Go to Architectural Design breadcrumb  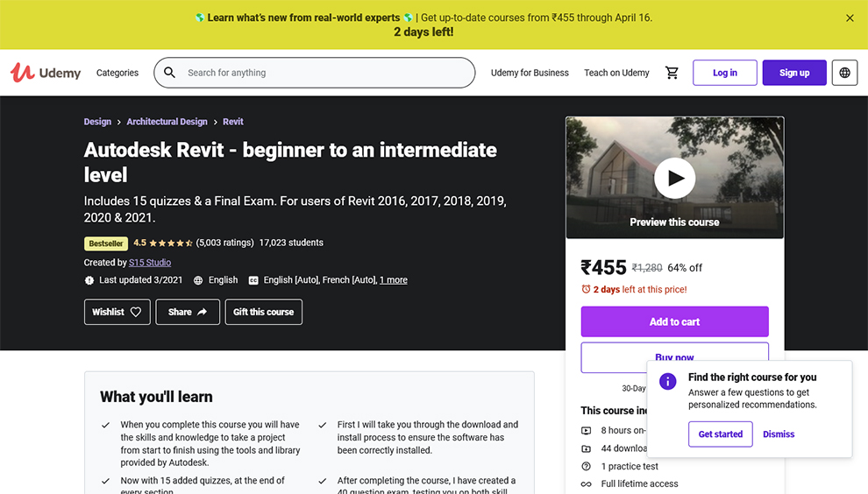click(167, 122)
